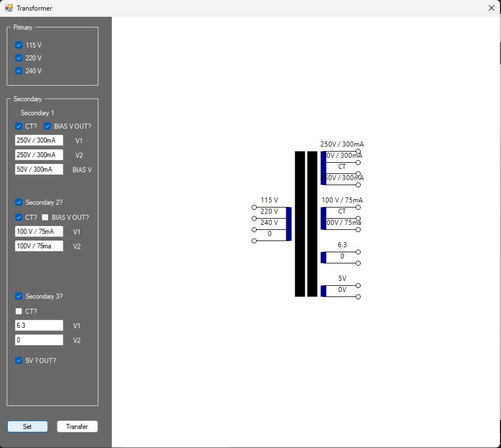Select Secondary 3 V1 field containing 6.3
Image resolution: width=501 pixels, height=448 pixels.
(x=39, y=326)
